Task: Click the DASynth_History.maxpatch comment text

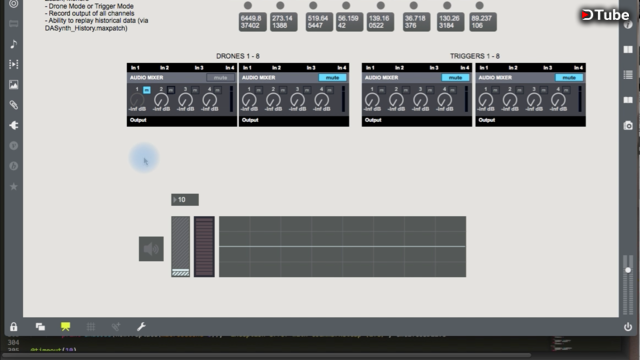Action: 86,28
